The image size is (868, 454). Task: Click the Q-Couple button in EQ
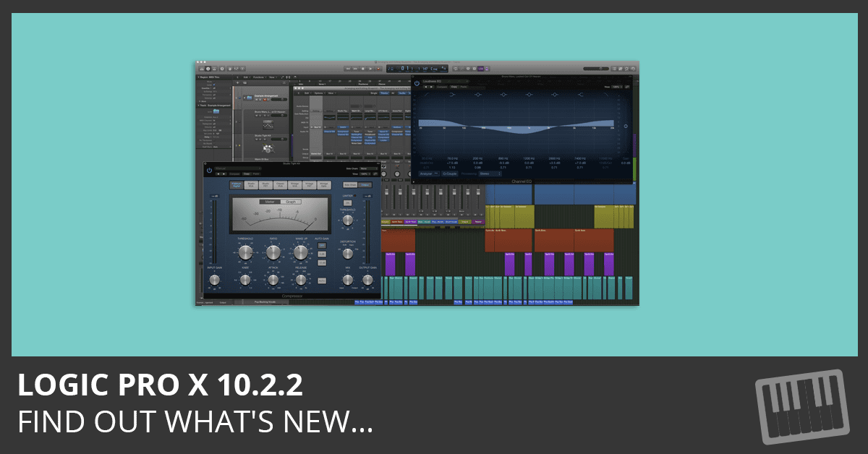click(450, 174)
